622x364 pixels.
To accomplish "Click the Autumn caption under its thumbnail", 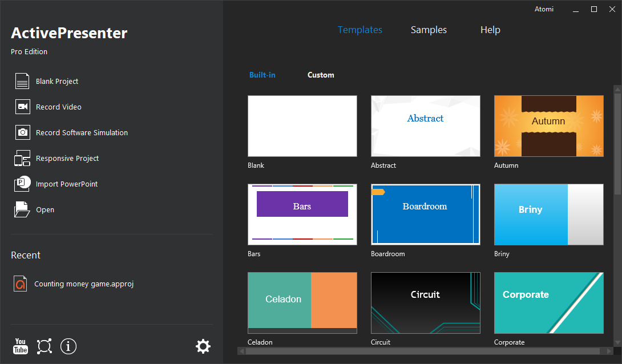I will [506, 165].
